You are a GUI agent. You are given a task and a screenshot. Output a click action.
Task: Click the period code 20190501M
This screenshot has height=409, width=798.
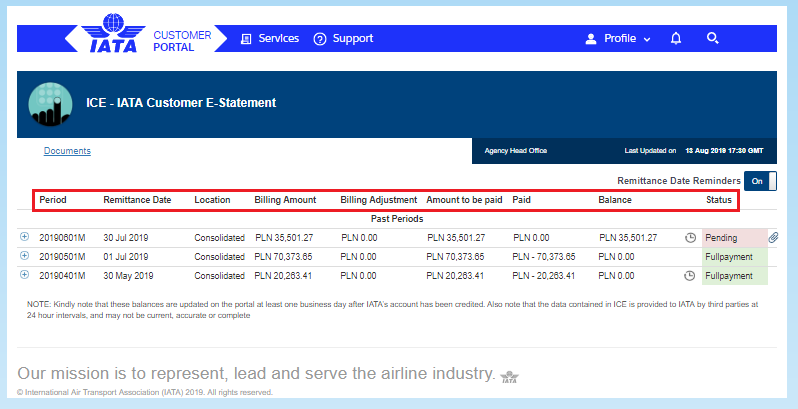pos(62,257)
